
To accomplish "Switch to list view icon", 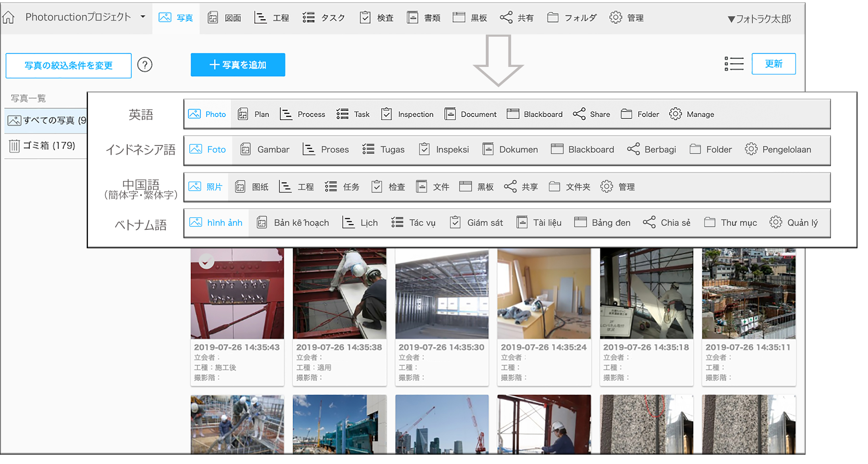I will tap(734, 64).
